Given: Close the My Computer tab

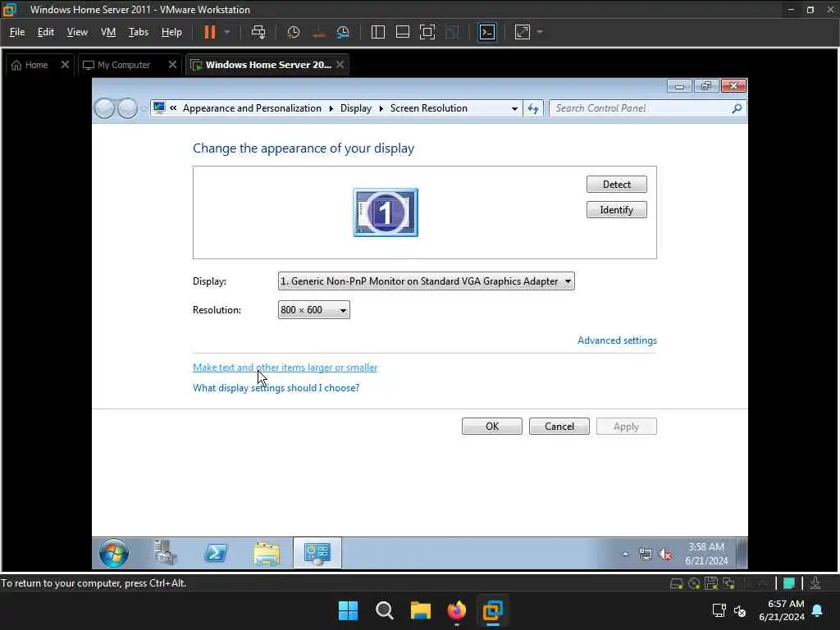Looking at the screenshot, I should (172, 65).
